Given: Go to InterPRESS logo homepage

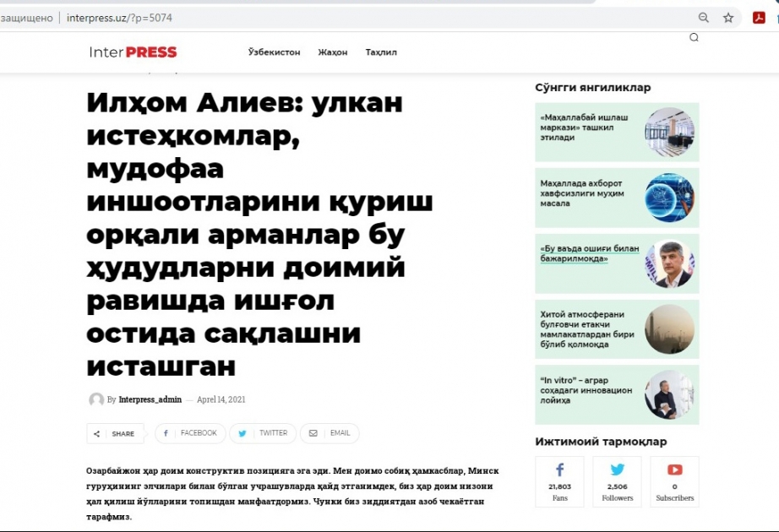Looking at the screenshot, I should coord(133,52).
